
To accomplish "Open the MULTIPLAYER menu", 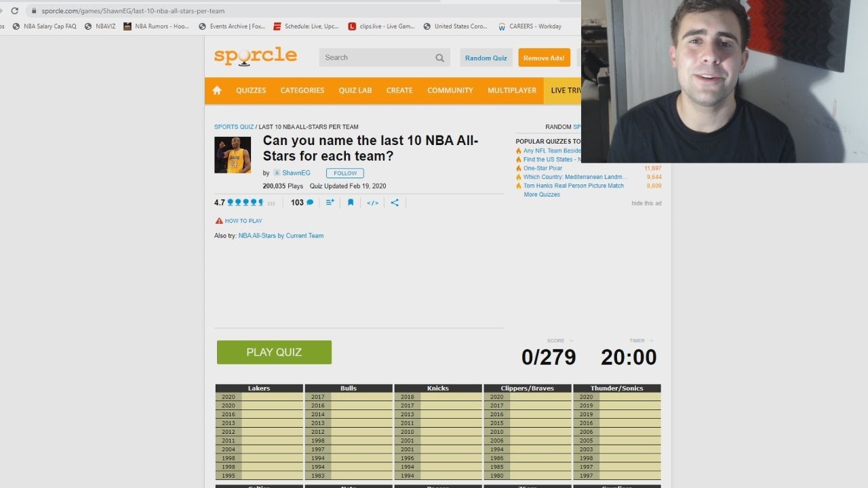I will click(512, 90).
